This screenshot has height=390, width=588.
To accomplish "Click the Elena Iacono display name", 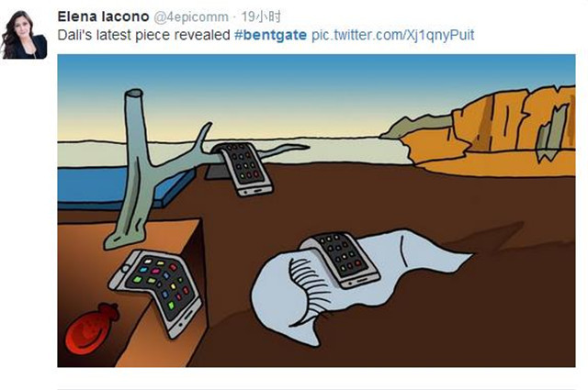I will (104, 17).
